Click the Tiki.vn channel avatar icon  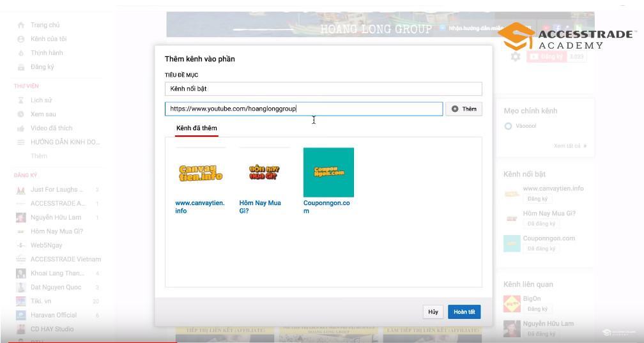20,301
